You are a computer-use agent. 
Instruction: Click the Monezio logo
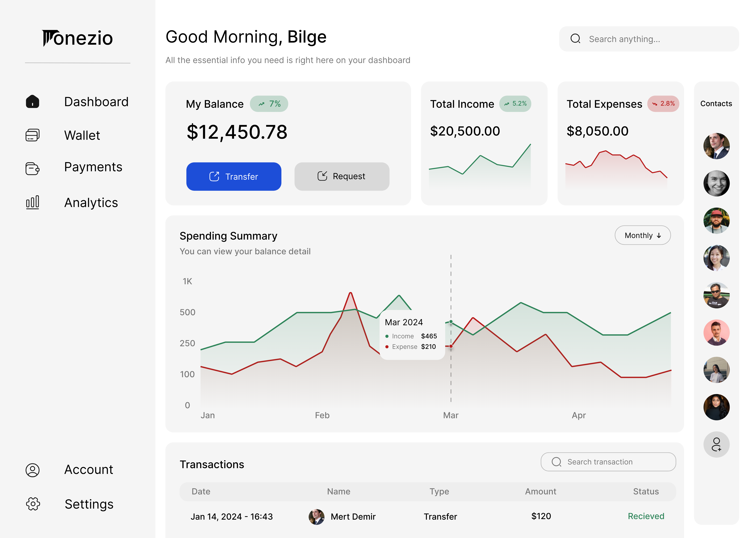pyautogui.click(x=77, y=38)
